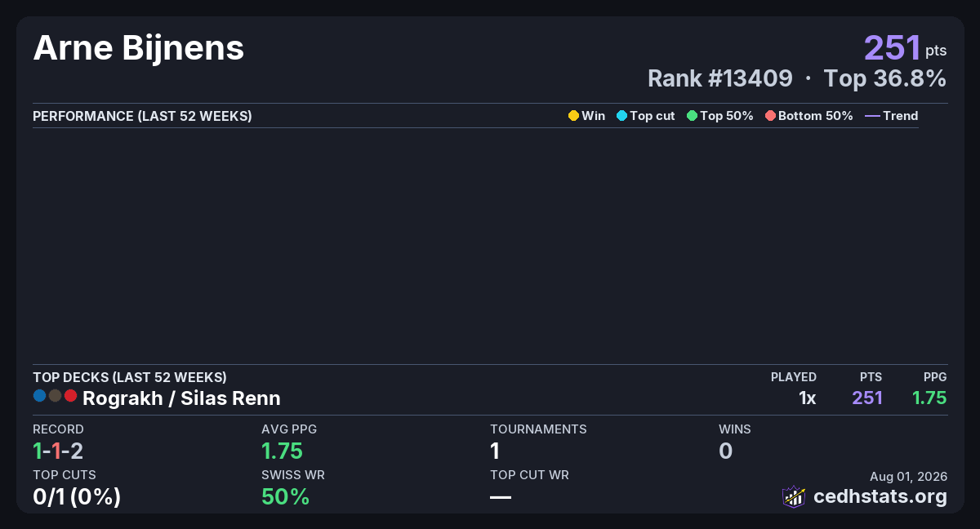Viewport: 980px width, 529px height.
Task: Click the blue mana color dot
Action: [39, 396]
